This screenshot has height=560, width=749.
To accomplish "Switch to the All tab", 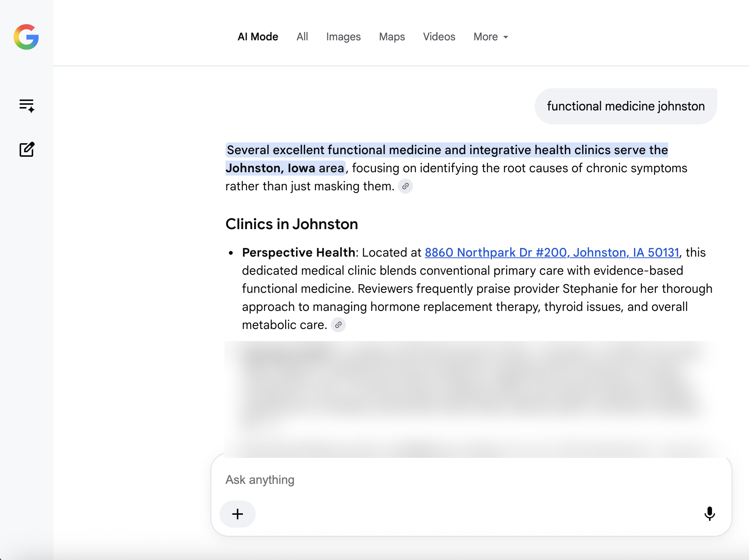I will (302, 37).
